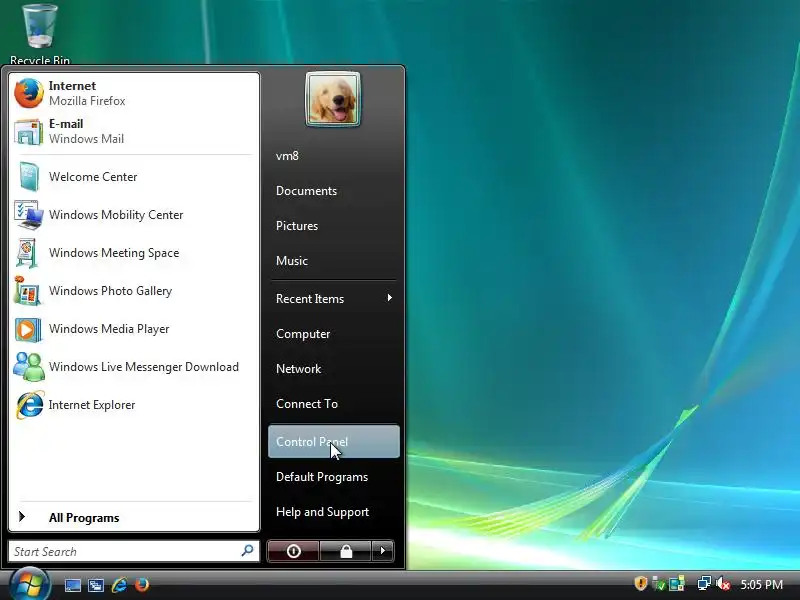Click the power sleep button

click(x=293, y=551)
